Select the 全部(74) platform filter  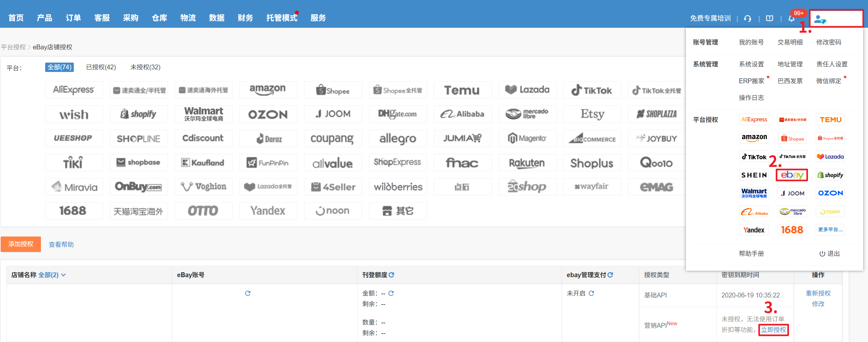[x=59, y=67]
